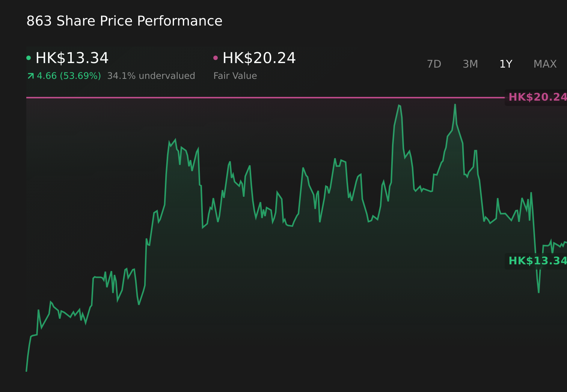Switch to the 7D time range

point(434,64)
